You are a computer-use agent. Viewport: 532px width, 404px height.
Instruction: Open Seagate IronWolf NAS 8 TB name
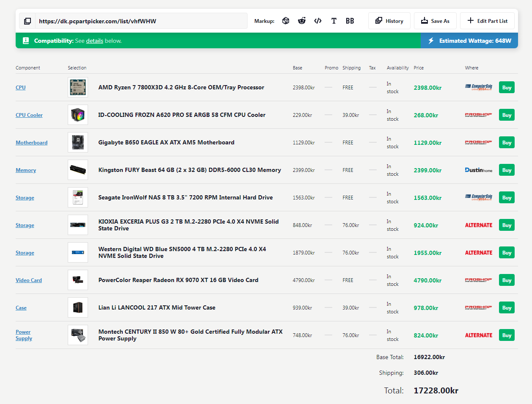pyautogui.click(x=185, y=197)
